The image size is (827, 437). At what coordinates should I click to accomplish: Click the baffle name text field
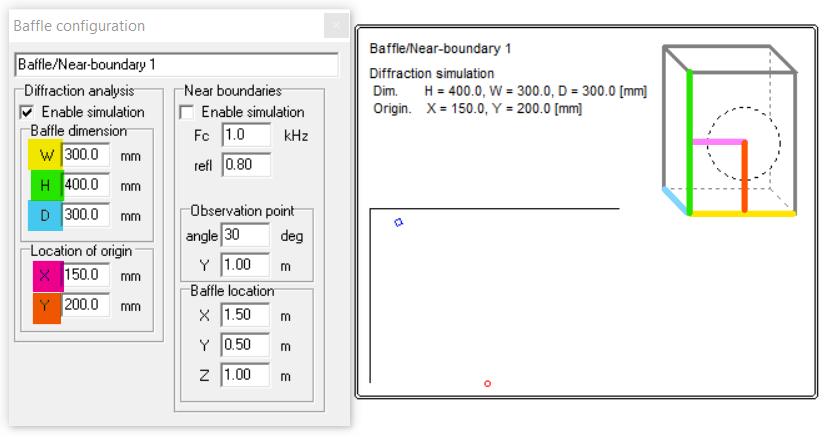tap(176, 65)
